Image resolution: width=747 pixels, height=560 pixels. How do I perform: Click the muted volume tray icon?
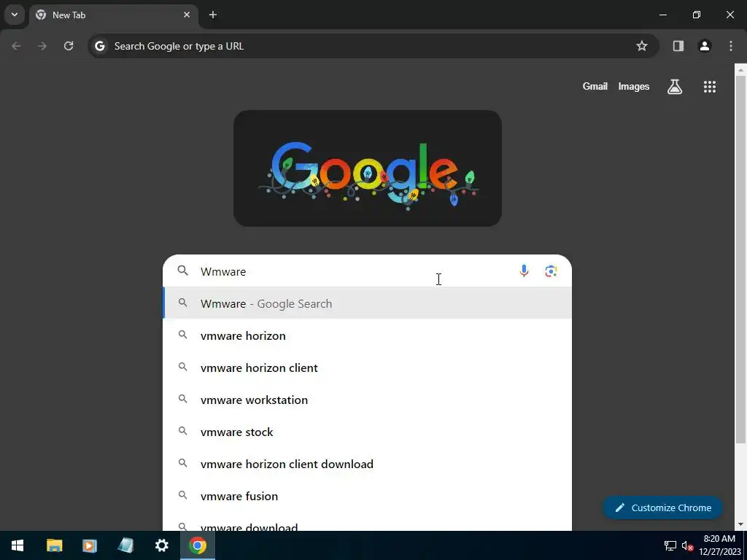point(687,545)
